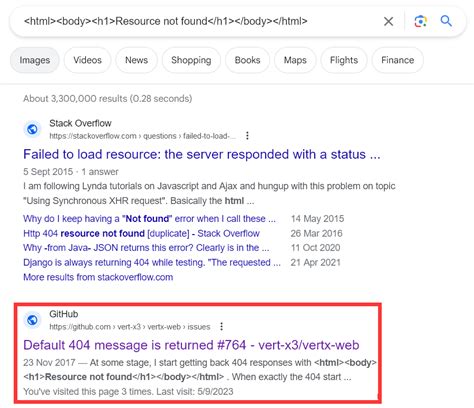This screenshot has width=474, height=408.
Task: Click the 'Stack Overflow' site name
Action: tap(80, 123)
